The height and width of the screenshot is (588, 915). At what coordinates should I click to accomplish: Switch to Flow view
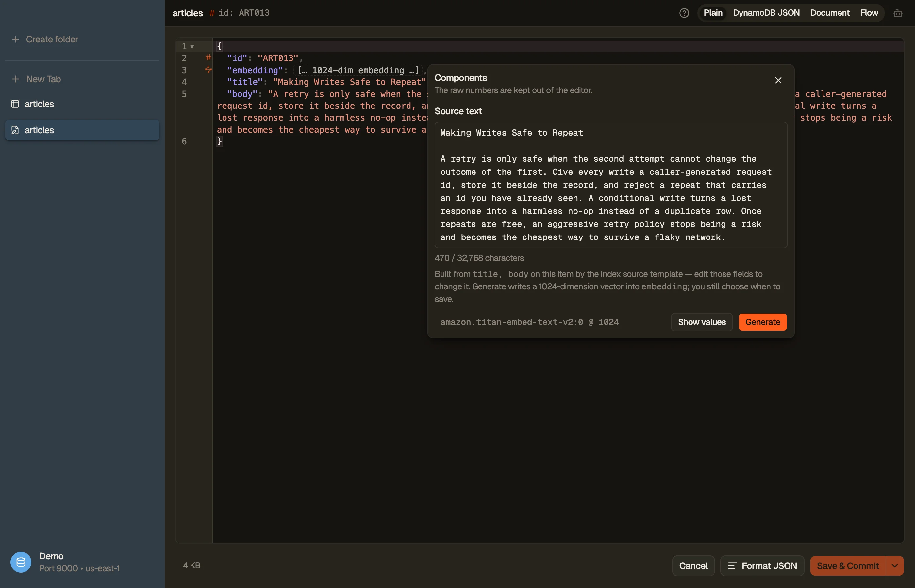[x=869, y=13]
